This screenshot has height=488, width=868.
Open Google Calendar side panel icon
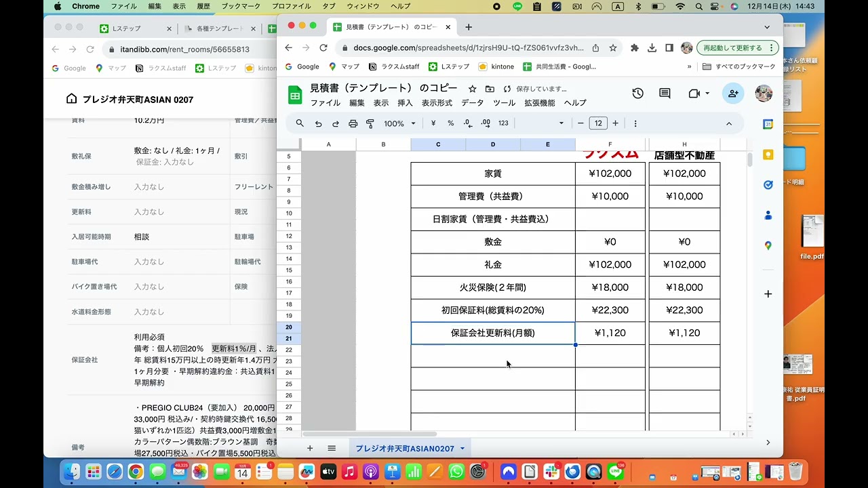768,124
